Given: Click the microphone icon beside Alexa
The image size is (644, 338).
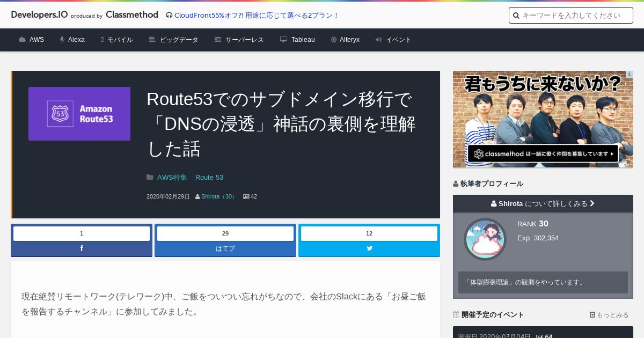Looking at the screenshot, I should (x=62, y=40).
